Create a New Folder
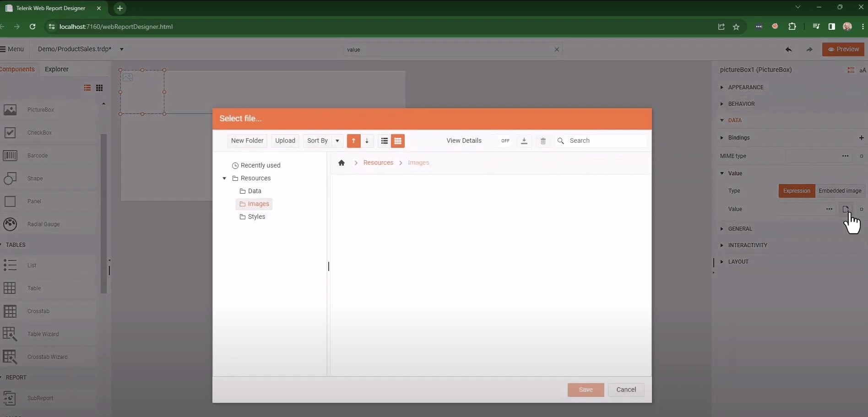The image size is (868, 417). click(247, 141)
